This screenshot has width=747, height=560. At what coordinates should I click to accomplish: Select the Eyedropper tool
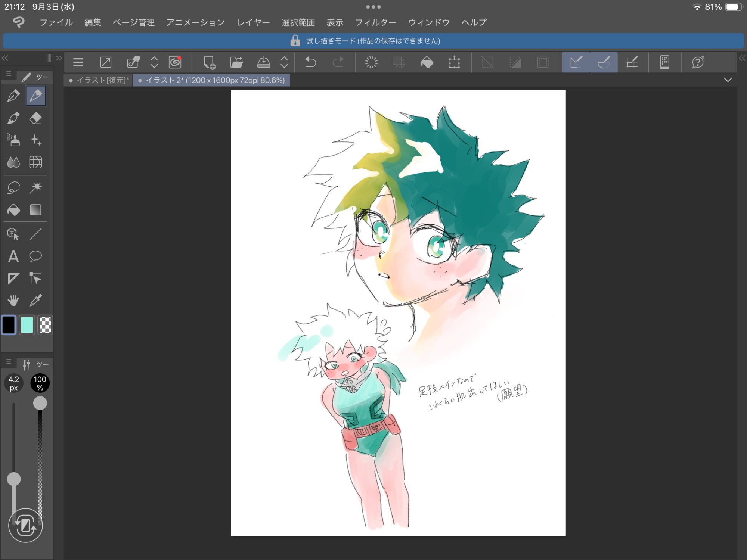click(x=35, y=301)
